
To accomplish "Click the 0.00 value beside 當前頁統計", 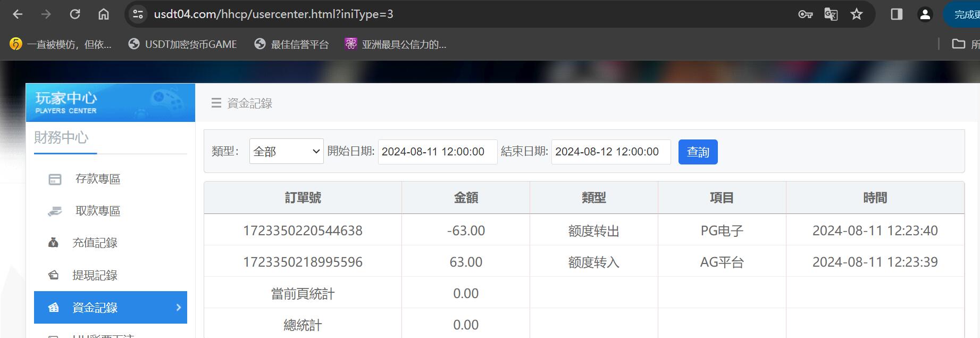I will pos(466,293).
